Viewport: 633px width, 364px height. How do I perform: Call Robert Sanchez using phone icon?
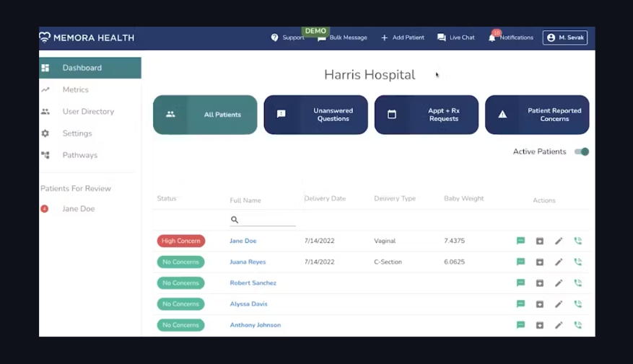pos(578,283)
